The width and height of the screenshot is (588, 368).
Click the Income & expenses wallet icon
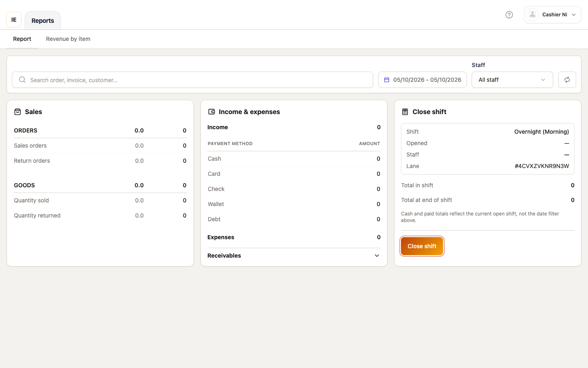212,112
